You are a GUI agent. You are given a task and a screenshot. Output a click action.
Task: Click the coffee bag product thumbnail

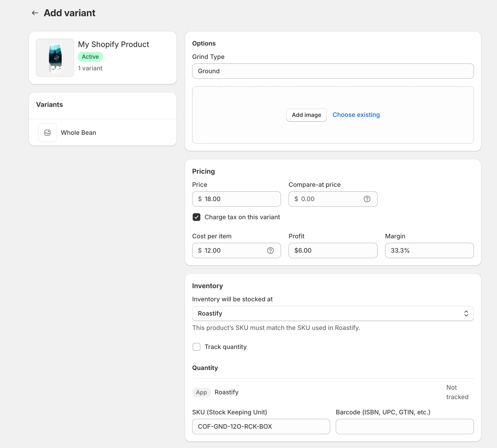(55, 58)
